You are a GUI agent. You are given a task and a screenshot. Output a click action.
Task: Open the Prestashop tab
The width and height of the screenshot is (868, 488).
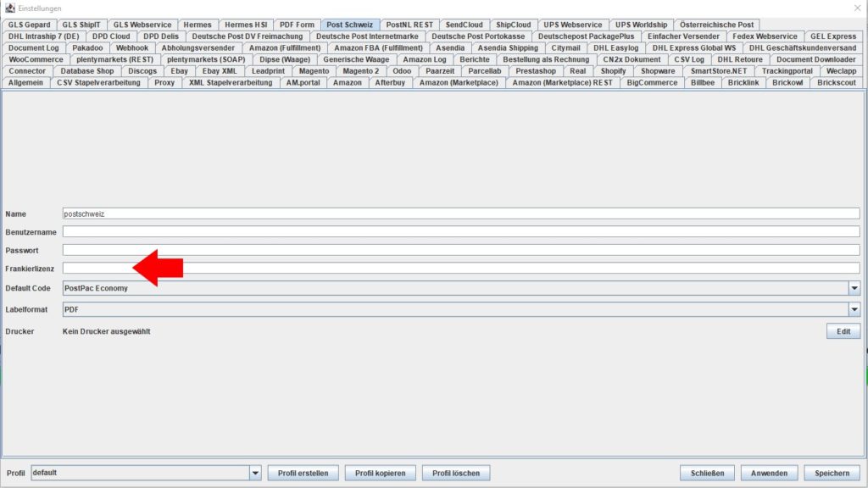point(536,71)
